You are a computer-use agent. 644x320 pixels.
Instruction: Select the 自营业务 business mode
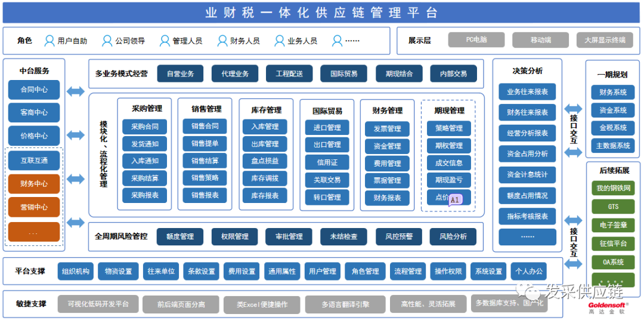point(180,73)
